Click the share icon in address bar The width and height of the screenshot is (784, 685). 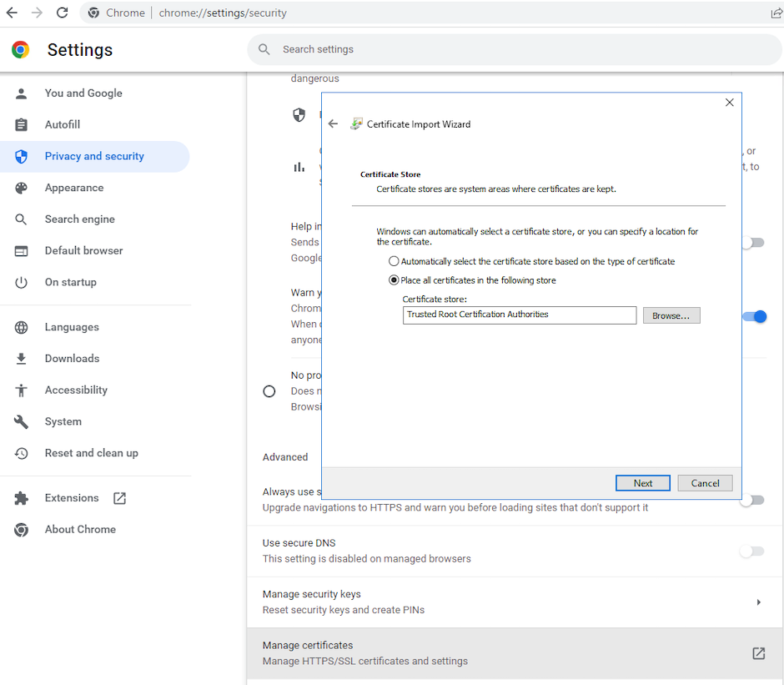(x=777, y=13)
